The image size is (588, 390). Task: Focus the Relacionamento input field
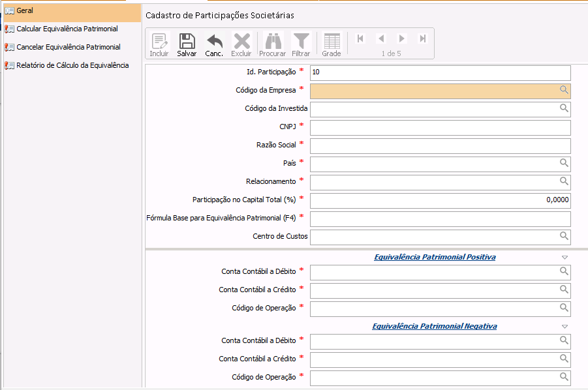coord(441,183)
